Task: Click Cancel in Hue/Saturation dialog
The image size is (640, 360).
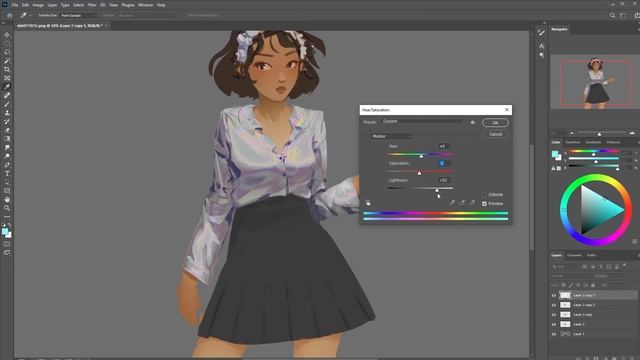Action: click(x=495, y=134)
